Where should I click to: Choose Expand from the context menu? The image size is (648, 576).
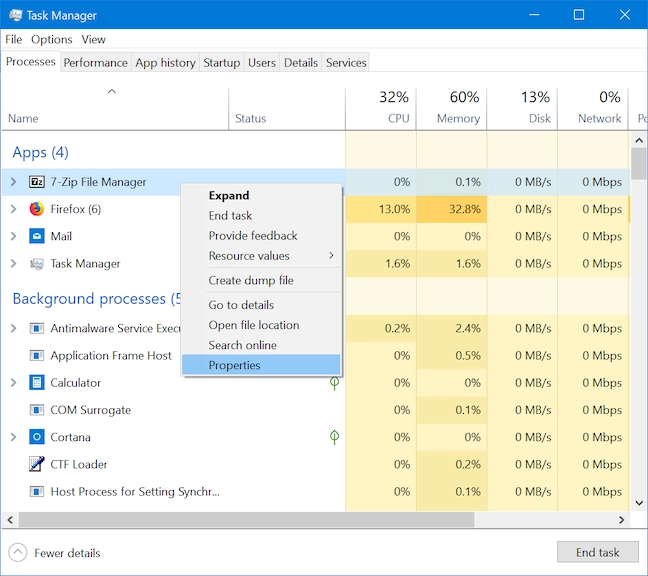261,195
